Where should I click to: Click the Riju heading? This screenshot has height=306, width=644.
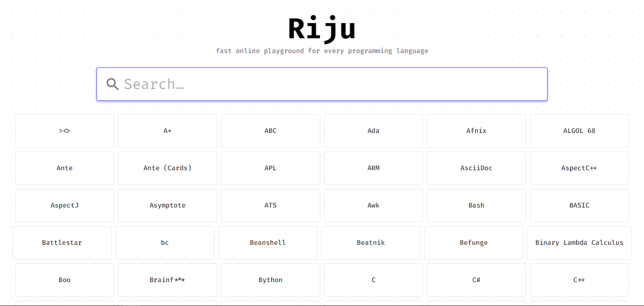(x=322, y=29)
